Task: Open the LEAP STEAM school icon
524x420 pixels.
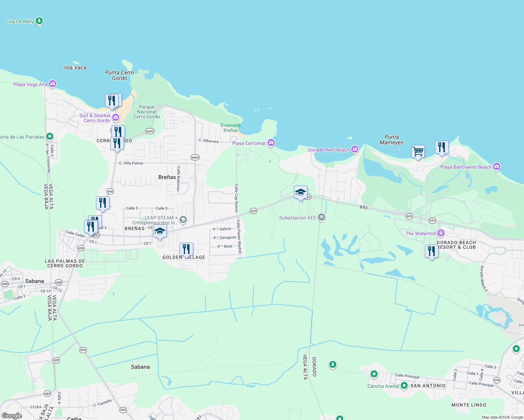Action: point(183,220)
